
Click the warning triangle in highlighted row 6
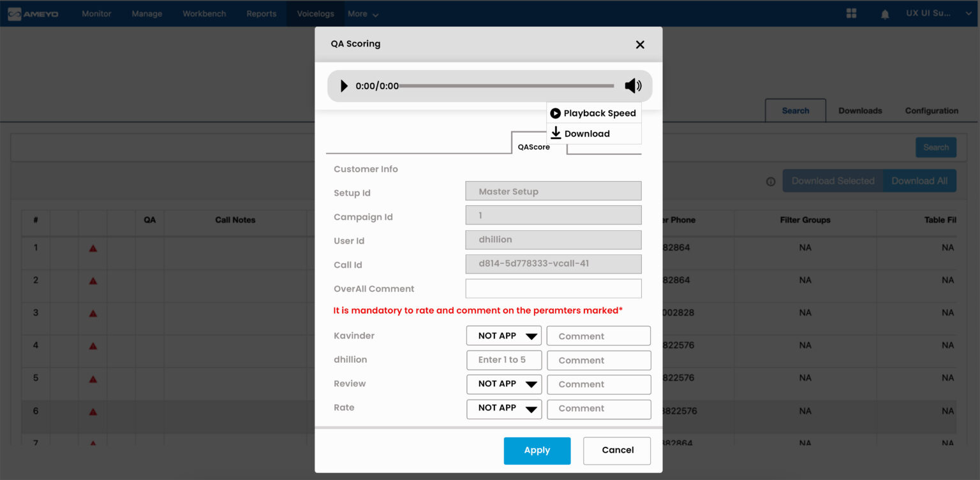[x=93, y=412]
